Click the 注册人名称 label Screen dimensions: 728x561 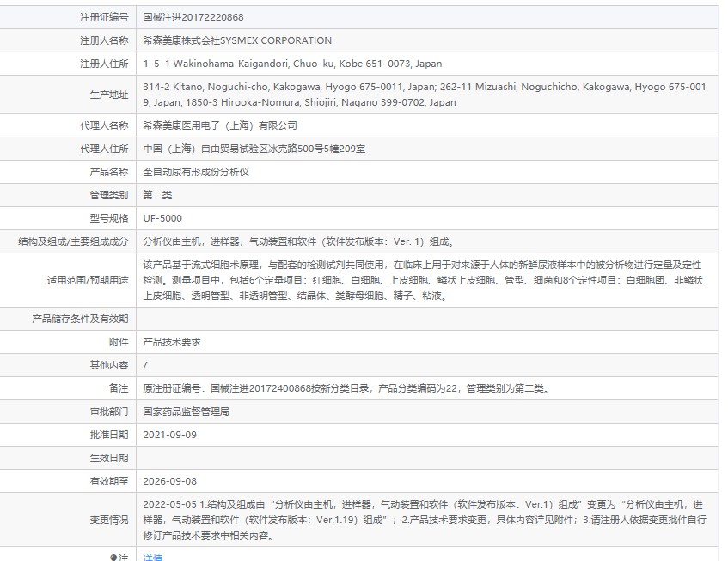(104, 40)
